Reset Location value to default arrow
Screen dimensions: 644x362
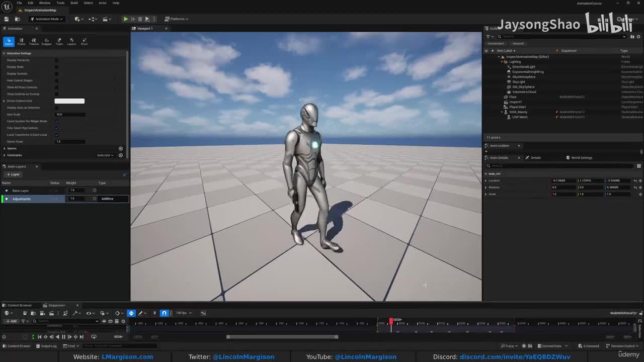tap(635, 180)
